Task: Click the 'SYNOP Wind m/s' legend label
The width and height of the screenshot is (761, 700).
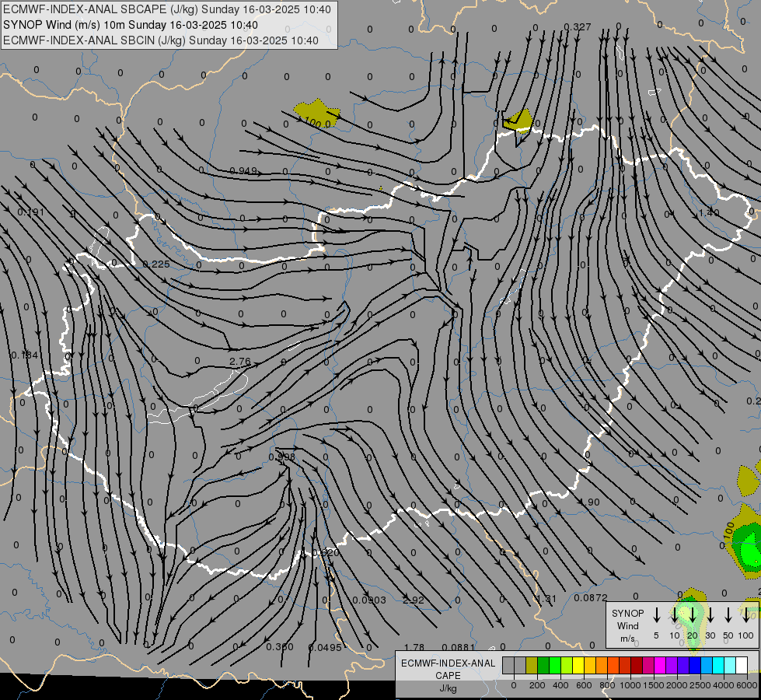Action: [x=627, y=625]
